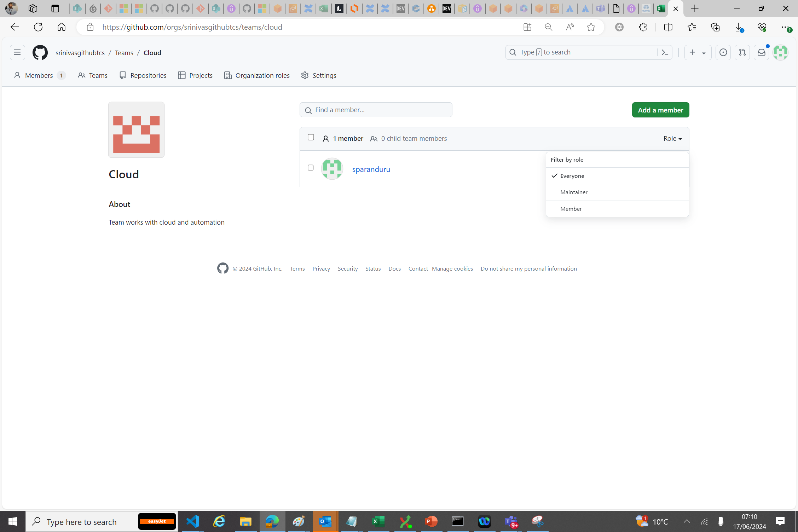Switch to the Repositories tab

(143, 75)
